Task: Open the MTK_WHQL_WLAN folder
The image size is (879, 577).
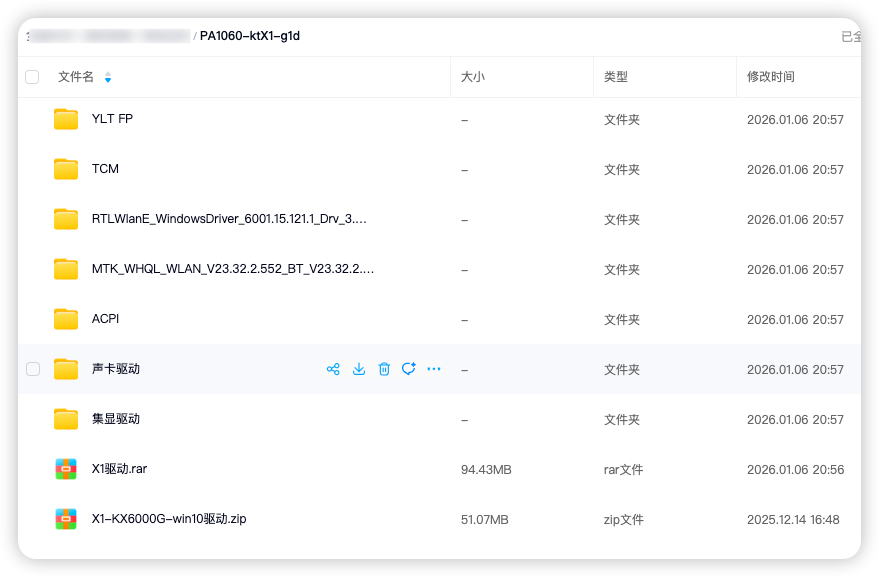Action: click(x=232, y=269)
